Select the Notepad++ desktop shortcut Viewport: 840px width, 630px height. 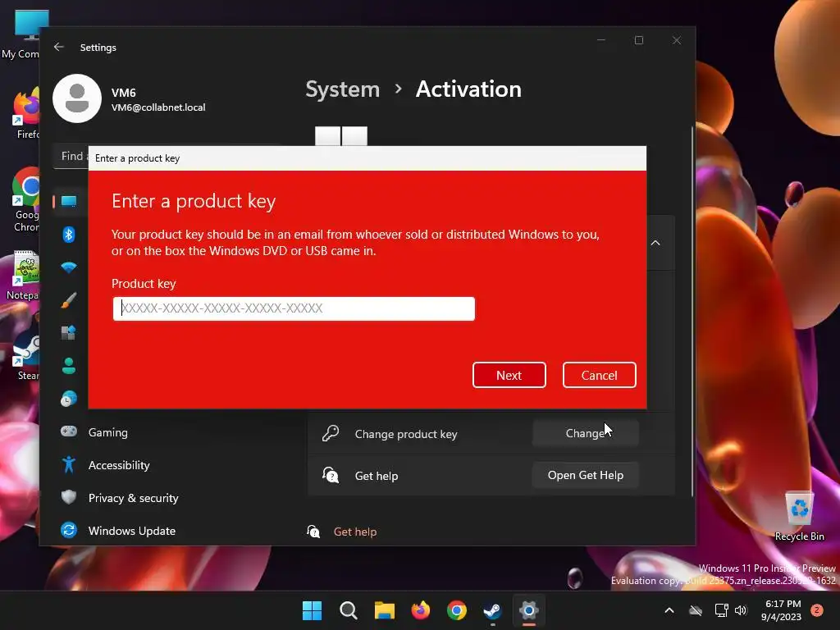(24, 276)
